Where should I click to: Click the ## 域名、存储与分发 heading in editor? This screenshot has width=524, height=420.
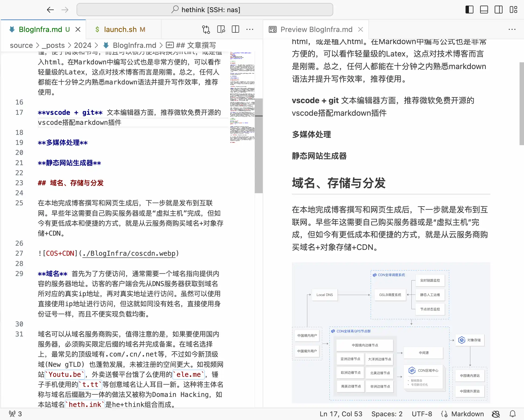(71, 183)
